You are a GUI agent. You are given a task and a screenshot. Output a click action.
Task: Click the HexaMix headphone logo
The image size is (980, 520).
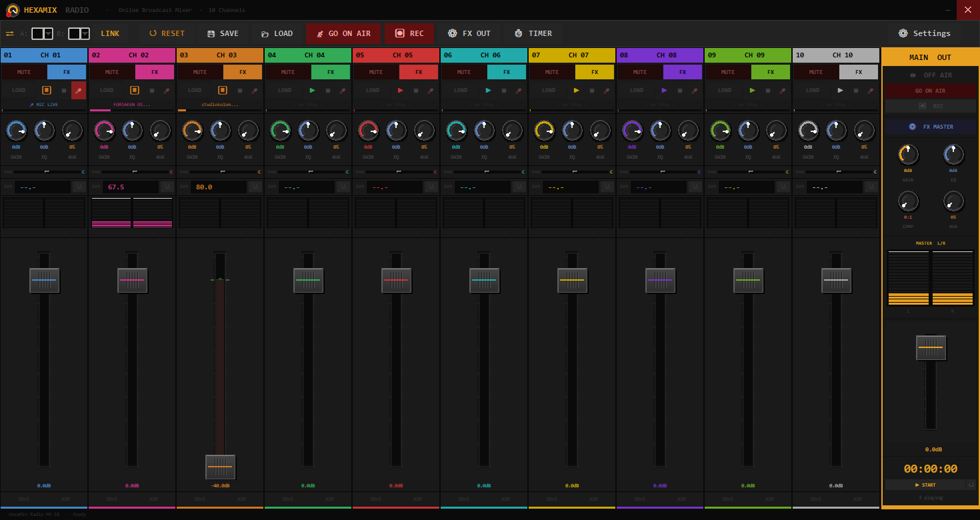click(x=12, y=10)
